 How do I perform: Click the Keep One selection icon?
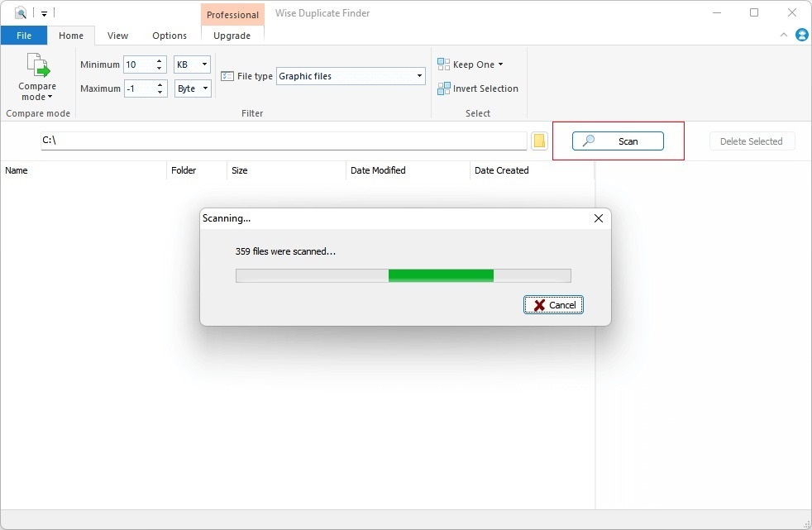pyautogui.click(x=443, y=64)
